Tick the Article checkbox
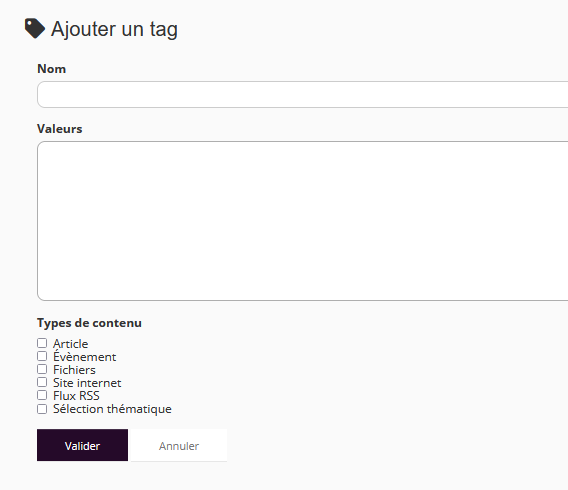 [x=42, y=343]
